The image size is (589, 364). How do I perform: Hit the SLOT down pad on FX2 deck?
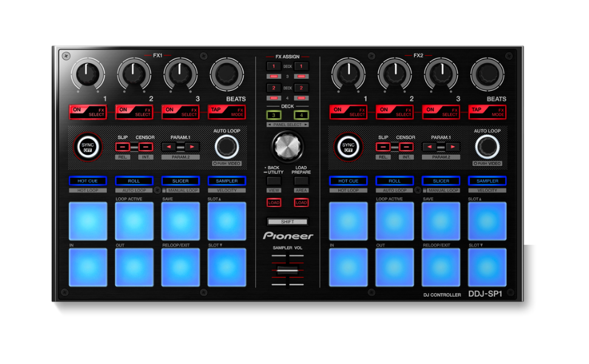(487, 267)
